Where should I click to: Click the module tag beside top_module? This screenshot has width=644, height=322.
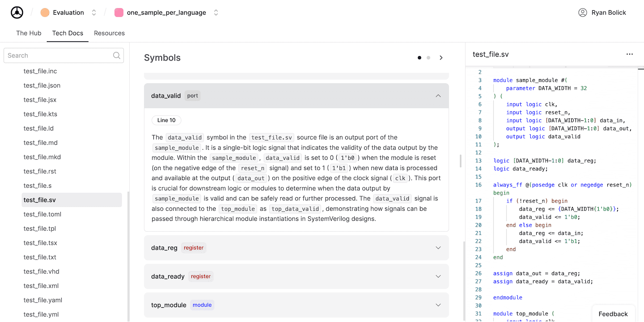(x=202, y=305)
